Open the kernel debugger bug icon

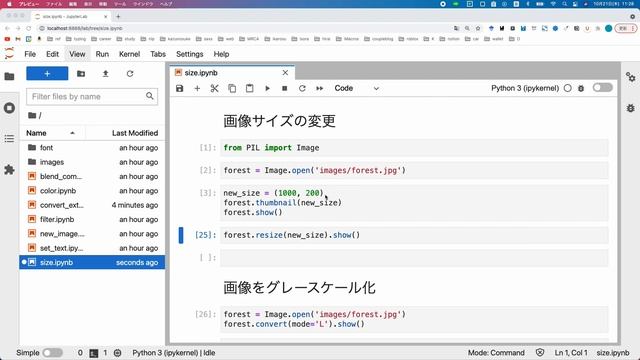(x=581, y=88)
